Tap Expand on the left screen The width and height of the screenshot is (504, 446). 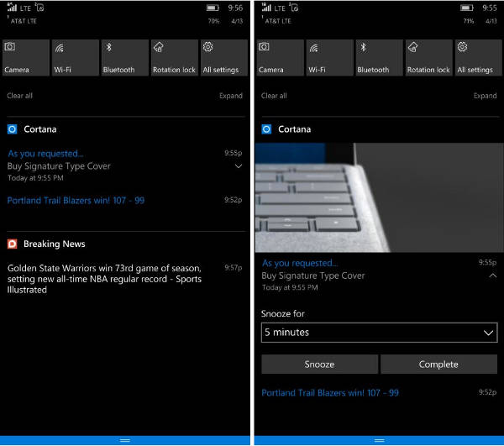coord(230,96)
